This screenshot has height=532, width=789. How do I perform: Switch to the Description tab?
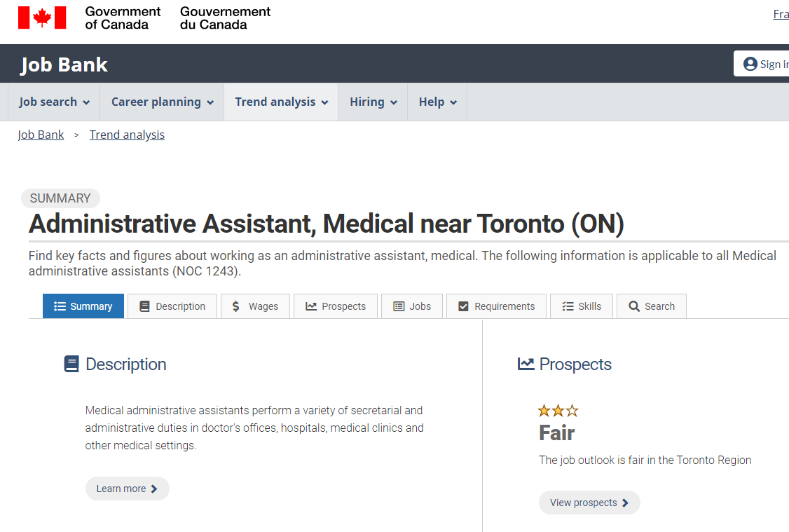(172, 306)
